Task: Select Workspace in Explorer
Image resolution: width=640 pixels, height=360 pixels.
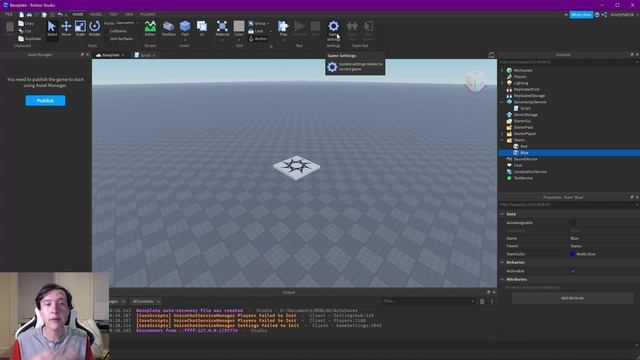Action: coord(523,70)
